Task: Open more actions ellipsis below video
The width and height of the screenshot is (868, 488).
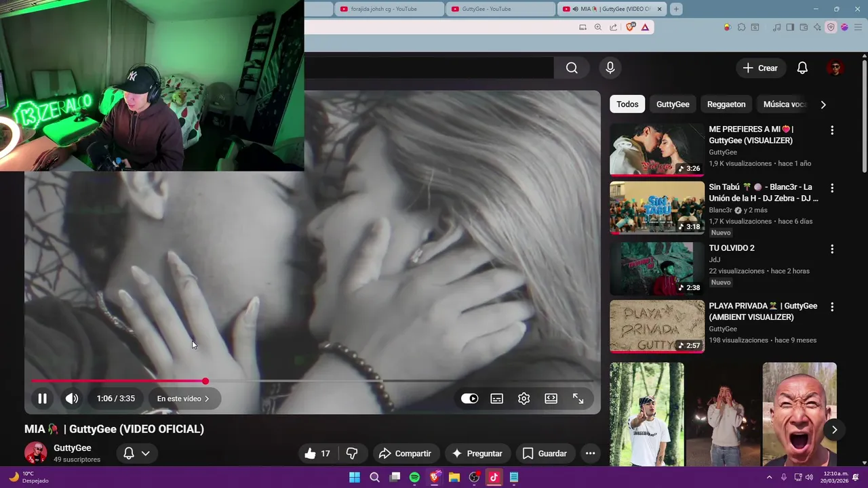Action: (x=590, y=453)
